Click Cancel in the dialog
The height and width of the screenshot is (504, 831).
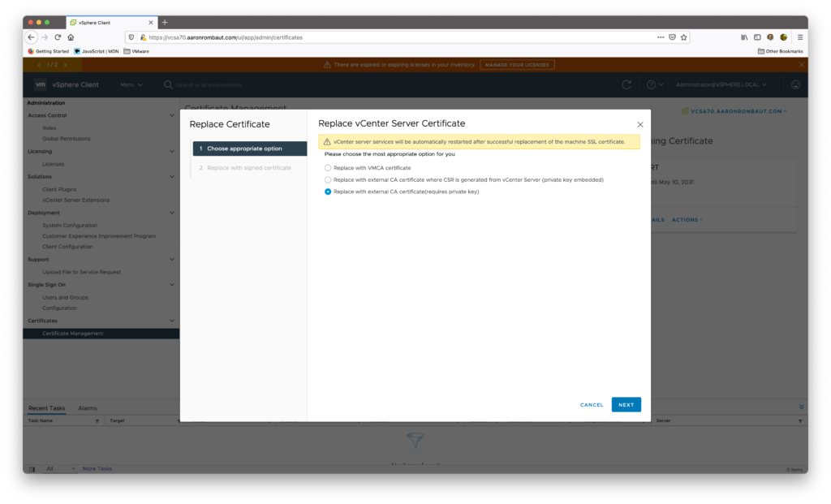(x=592, y=404)
